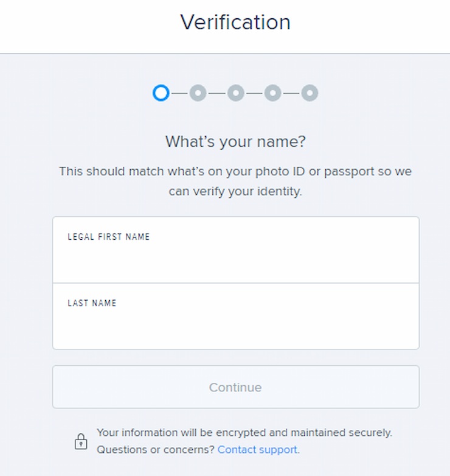Click the Verification page title
The height and width of the screenshot is (476, 450).
235,22
